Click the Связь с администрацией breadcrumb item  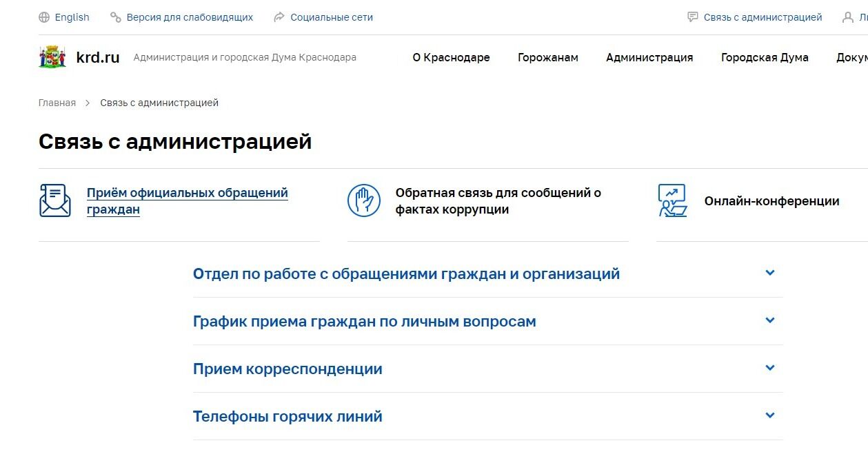coord(159,103)
